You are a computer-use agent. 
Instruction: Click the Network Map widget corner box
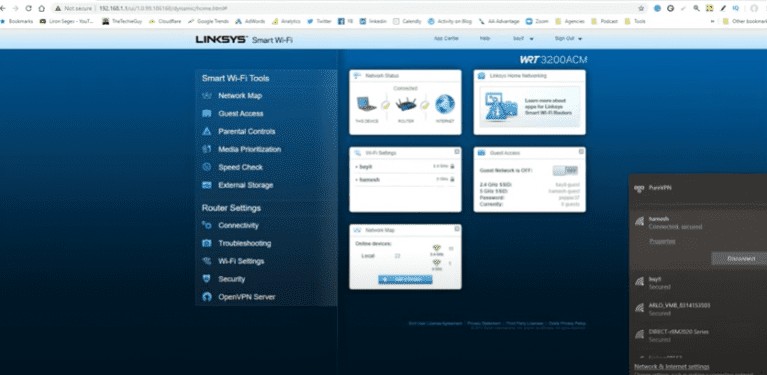[457, 228]
